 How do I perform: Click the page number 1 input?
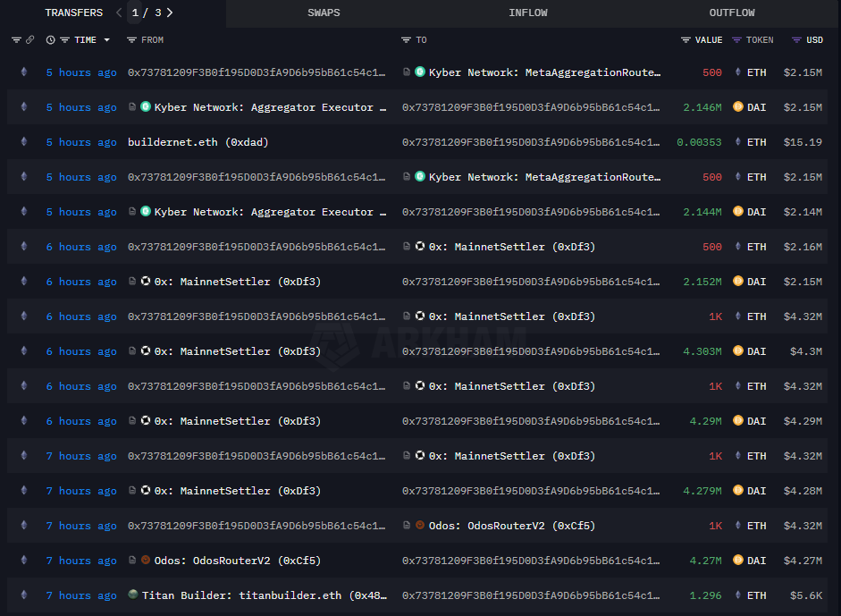135,13
